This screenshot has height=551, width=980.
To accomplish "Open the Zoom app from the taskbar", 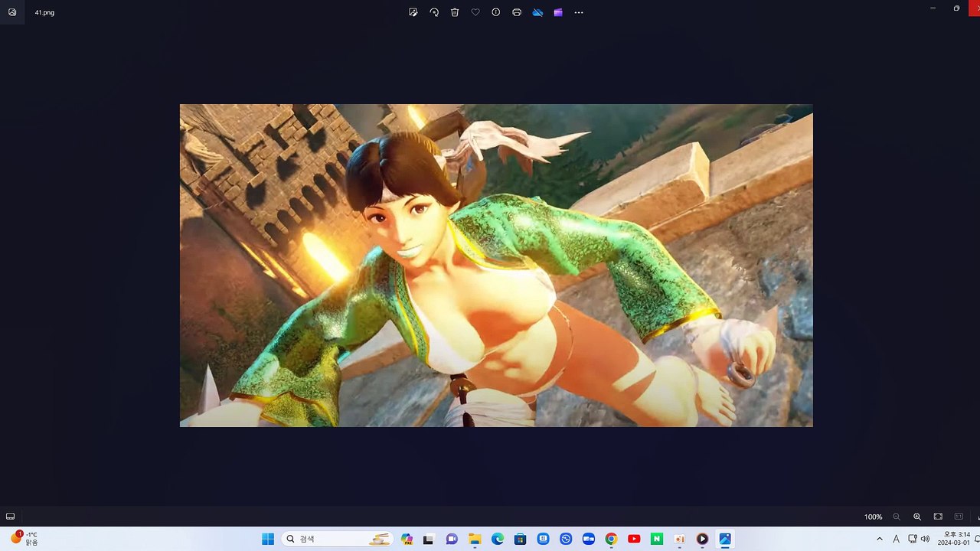I will point(588,539).
